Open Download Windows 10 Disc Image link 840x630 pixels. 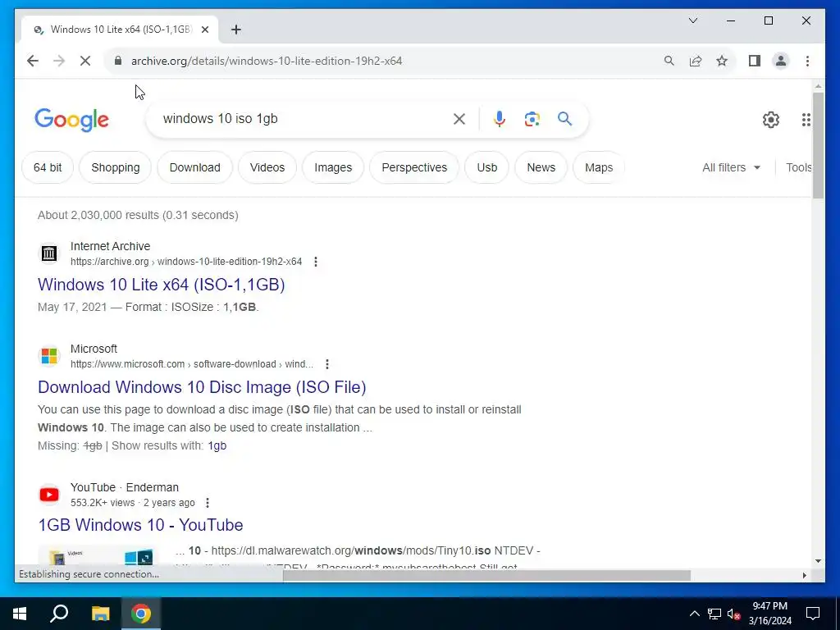(202, 387)
